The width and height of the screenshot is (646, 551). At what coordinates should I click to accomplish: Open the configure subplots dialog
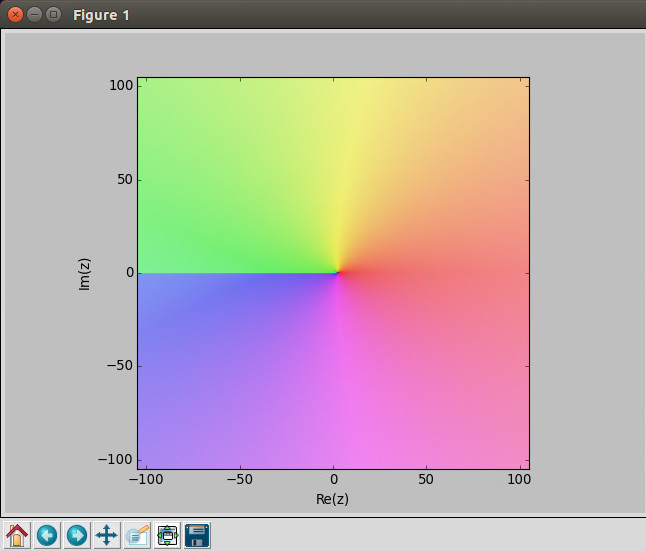(x=167, y=535)
